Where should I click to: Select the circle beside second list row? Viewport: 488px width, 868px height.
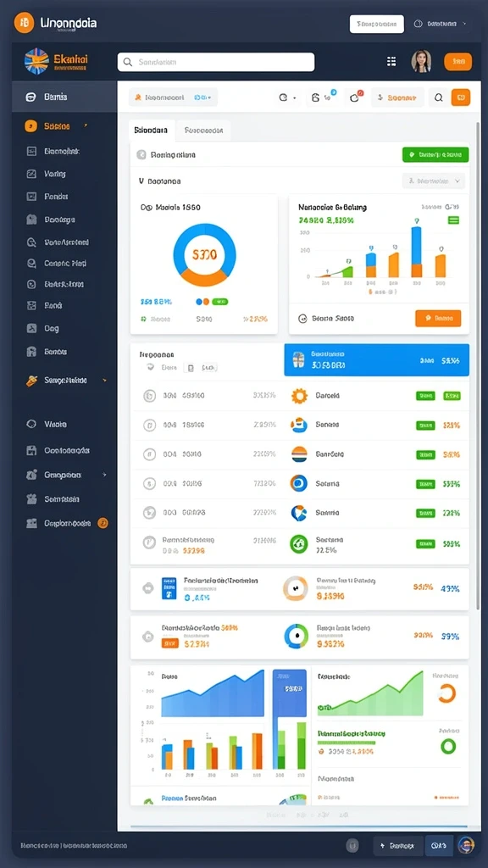pyautogui.click(x=149, y=426)
